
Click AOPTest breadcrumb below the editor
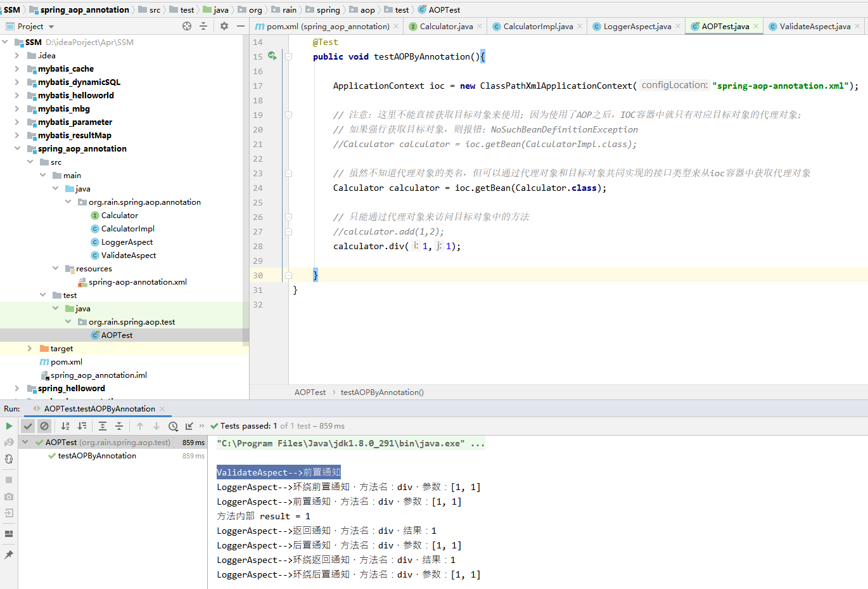pyautogui.click(x=310, y=392)
